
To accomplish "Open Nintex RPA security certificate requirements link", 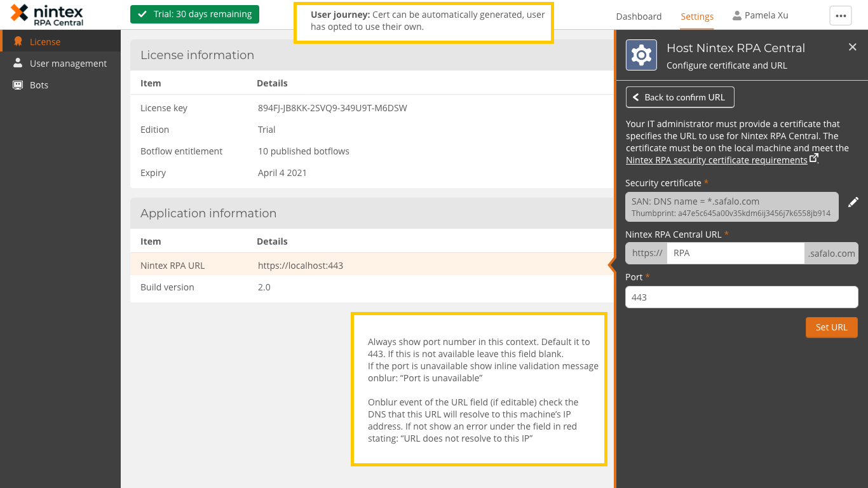I will click(x=717, y=160).
